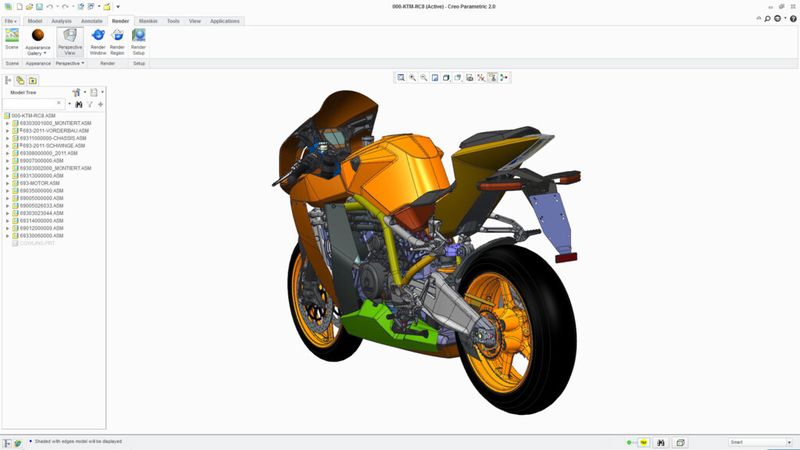Switch to Annotate ribbon tab

click(x=92, y=21)
